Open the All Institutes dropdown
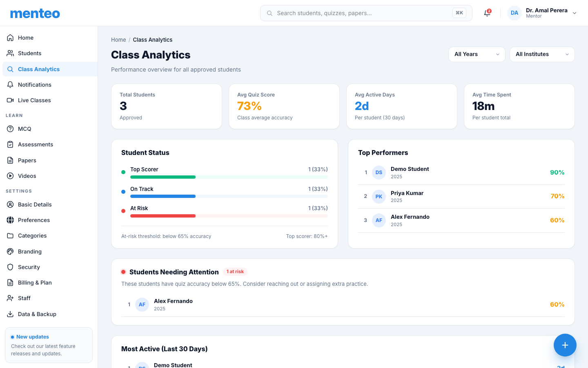The image size is (588, 368). coord(542,54)
